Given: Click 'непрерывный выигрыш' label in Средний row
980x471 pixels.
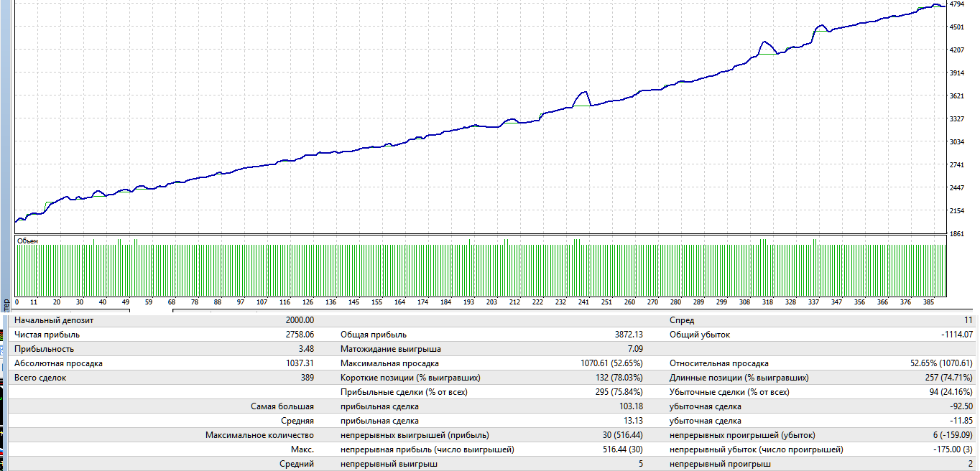Looking at the screenshot, I should tap(389, 464).
